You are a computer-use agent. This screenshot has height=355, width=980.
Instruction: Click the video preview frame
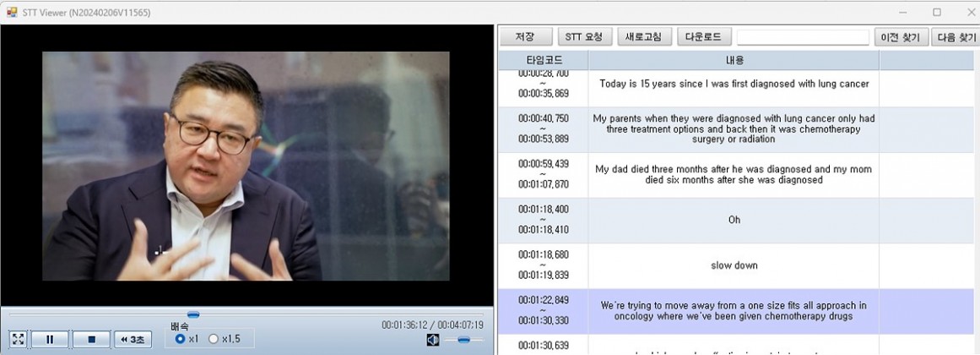point(246,166)
